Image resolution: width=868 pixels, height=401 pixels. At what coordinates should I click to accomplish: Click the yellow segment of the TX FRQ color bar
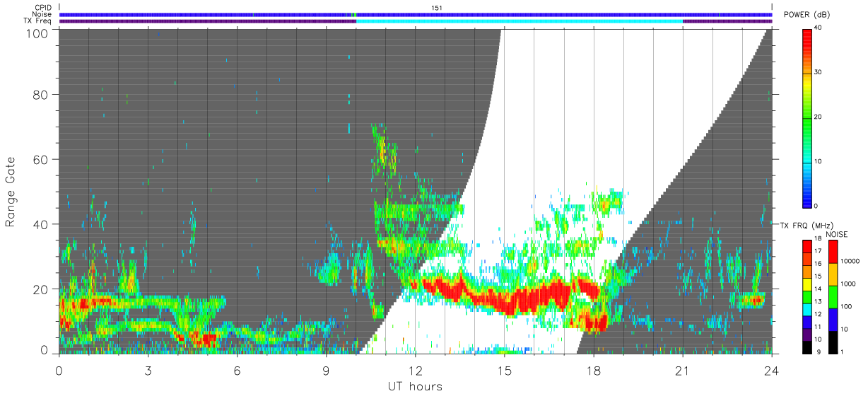click(x=807, y=284)
